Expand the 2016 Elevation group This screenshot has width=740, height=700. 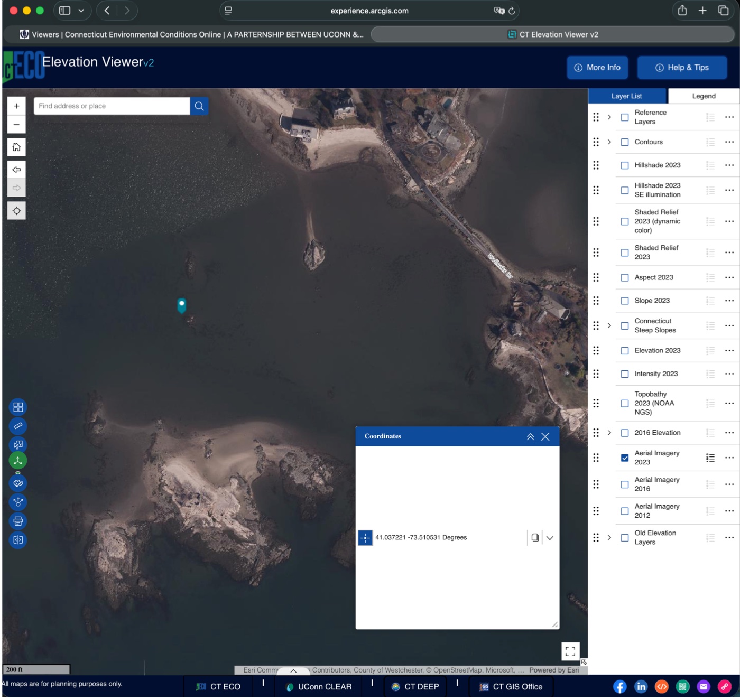(x=609, y=433)
